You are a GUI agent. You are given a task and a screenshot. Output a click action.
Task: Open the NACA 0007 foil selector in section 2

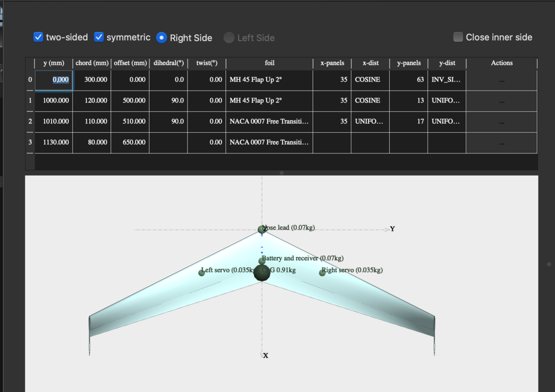tap(269, 121)
